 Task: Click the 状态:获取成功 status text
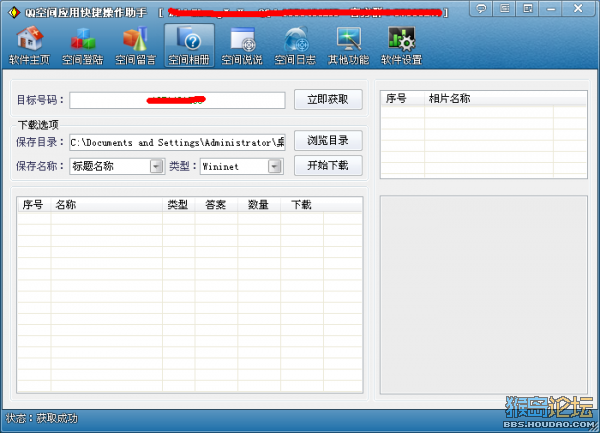click(x=42, y=418)
